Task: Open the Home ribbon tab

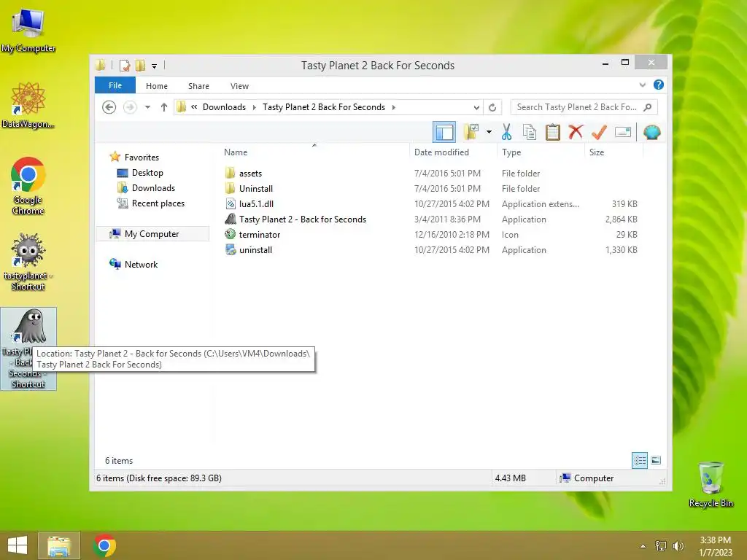Action: [x=157, y=86]
